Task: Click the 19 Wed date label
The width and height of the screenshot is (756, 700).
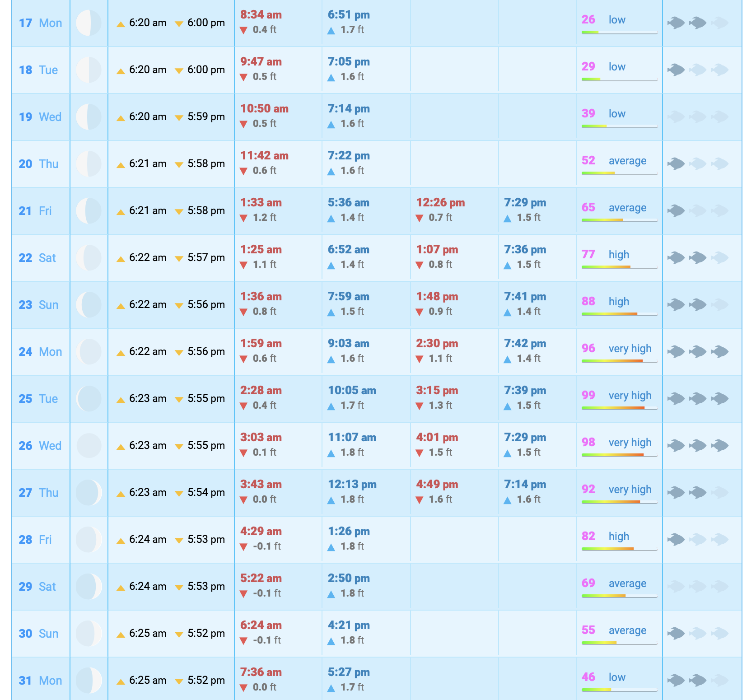Action: tap(40, 117)
